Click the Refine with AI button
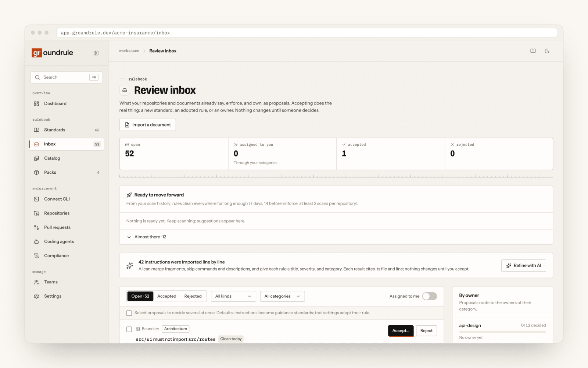Image resolution: width=588 pixels, height=368 pixels. tap(524, 266)
